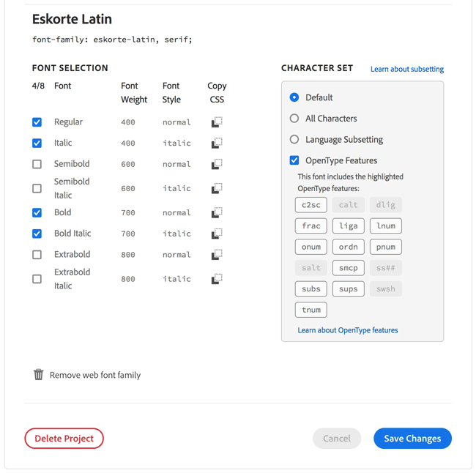The image size is (476, 473).
Task: Copy CSS for Extrabold Italic font
Action: (217, 279)
